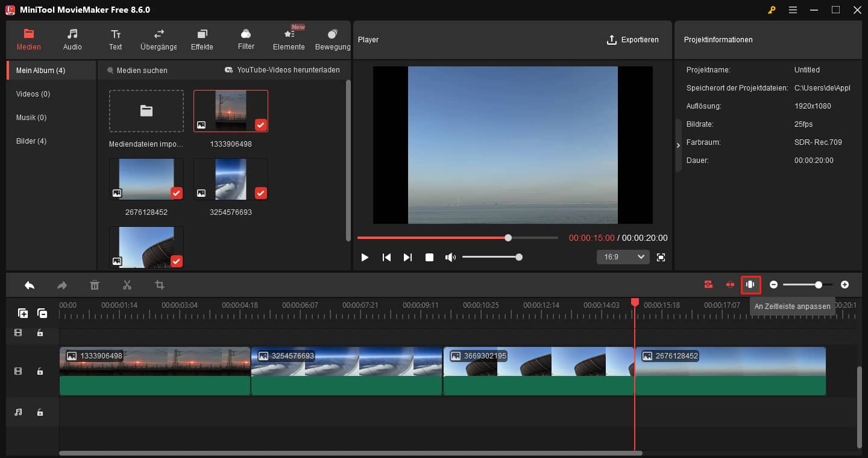Screen dimensions: 868x458
Task: Toggle checkmark on 1333906498 thumbnail
Action: click(260, 125)
